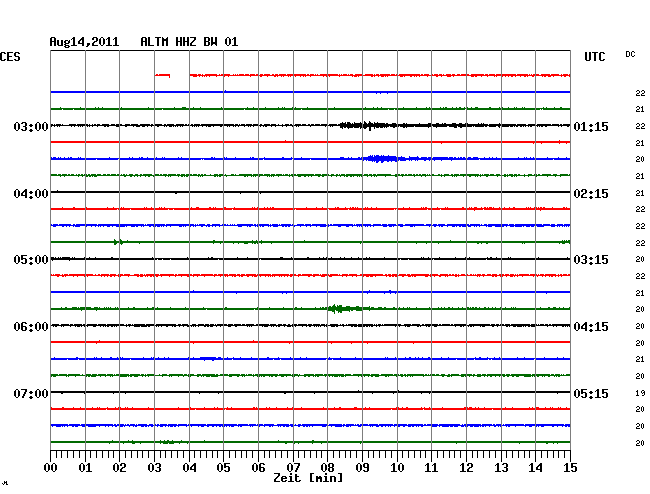Click minute tick label 15
The width and height of the screenshot is (650, 494).
click(570, 468)
